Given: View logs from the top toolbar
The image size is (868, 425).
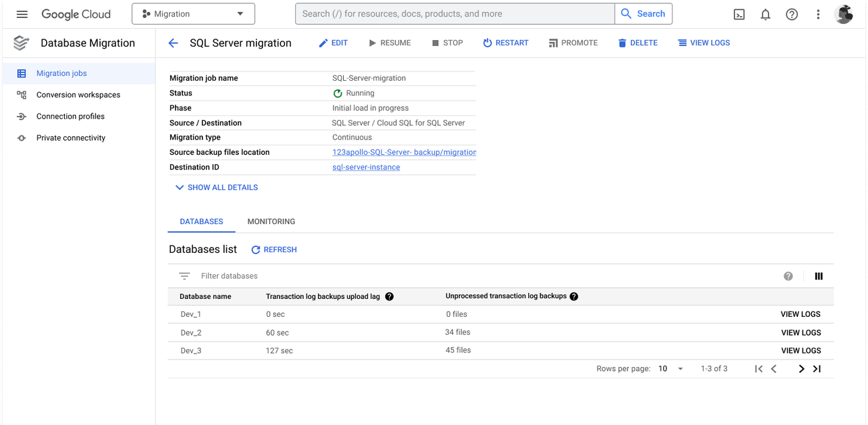Looking at the screenshot, I should 704,43.
